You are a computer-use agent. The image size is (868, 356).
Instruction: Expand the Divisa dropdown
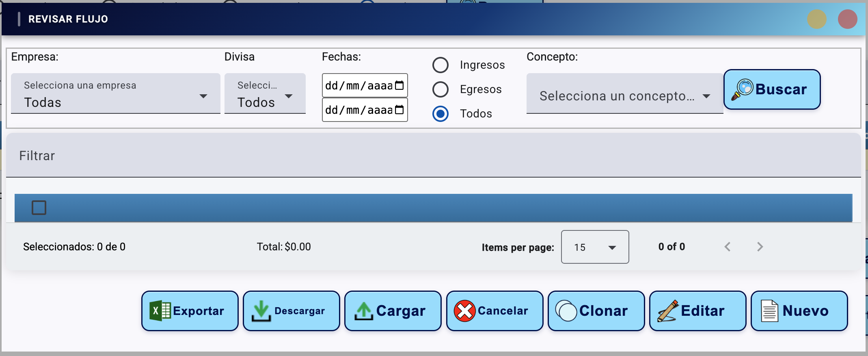(265, 93)
